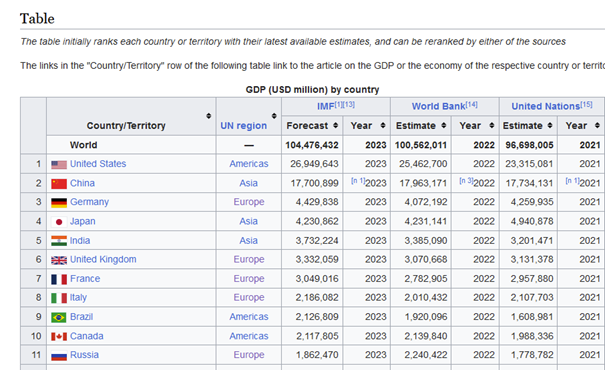Open Americas region link in Canada row

tap(249, 336)
